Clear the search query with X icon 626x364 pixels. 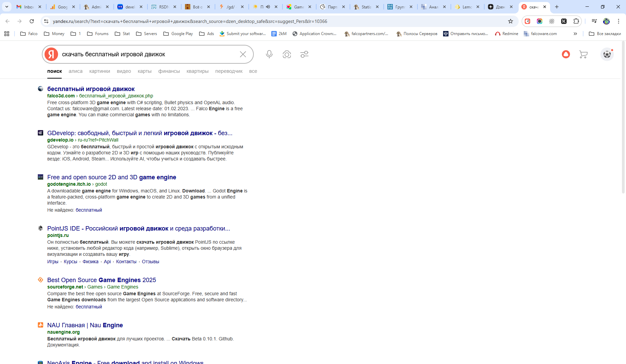pos(243,54)
